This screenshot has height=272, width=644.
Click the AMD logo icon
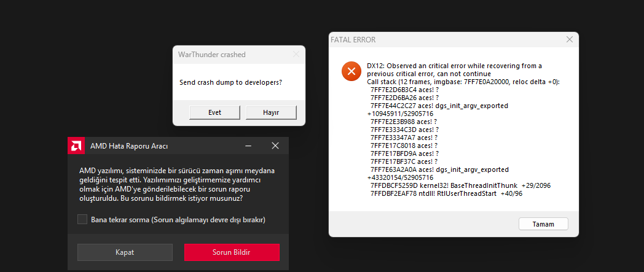coord(76,146)
